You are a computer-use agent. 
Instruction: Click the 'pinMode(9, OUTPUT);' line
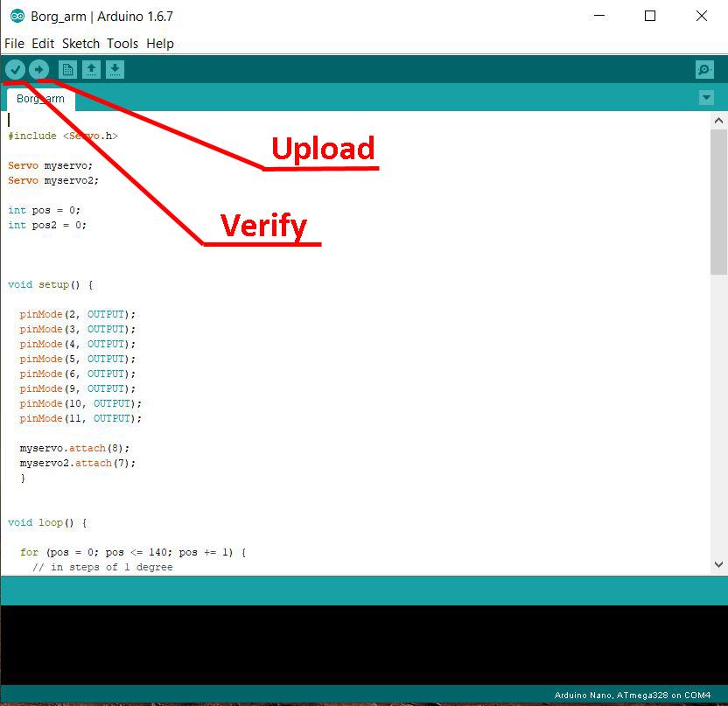(x=78, y=388)
